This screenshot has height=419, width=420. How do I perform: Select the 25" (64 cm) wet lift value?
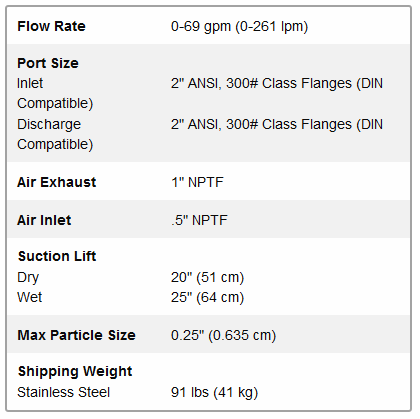(x=207, y=297)
